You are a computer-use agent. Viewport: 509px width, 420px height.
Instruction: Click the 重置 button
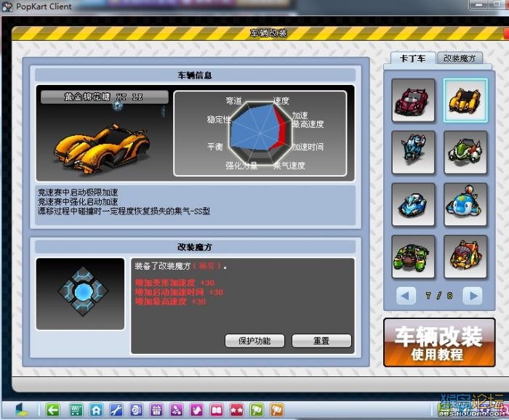[x=321, y=341]
